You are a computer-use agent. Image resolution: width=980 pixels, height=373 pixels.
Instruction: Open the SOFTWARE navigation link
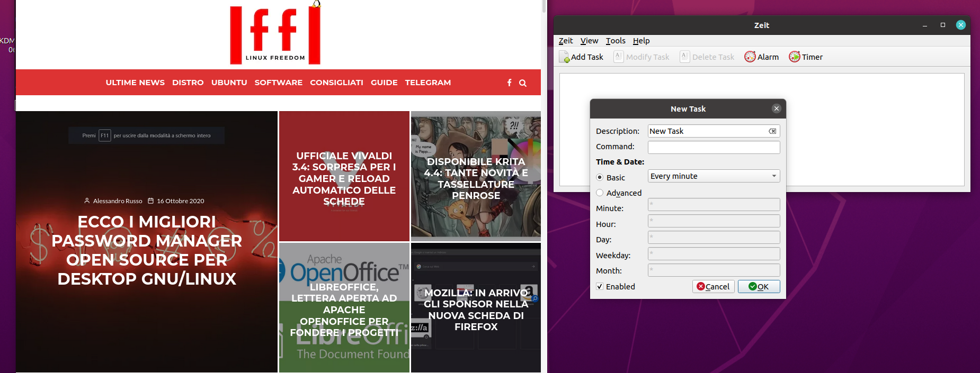[x=279, y=83]
